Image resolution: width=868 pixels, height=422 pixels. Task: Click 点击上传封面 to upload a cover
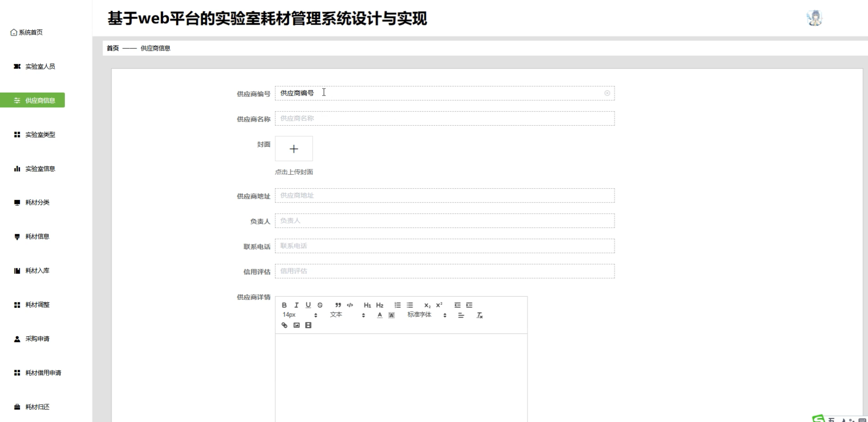295,172
